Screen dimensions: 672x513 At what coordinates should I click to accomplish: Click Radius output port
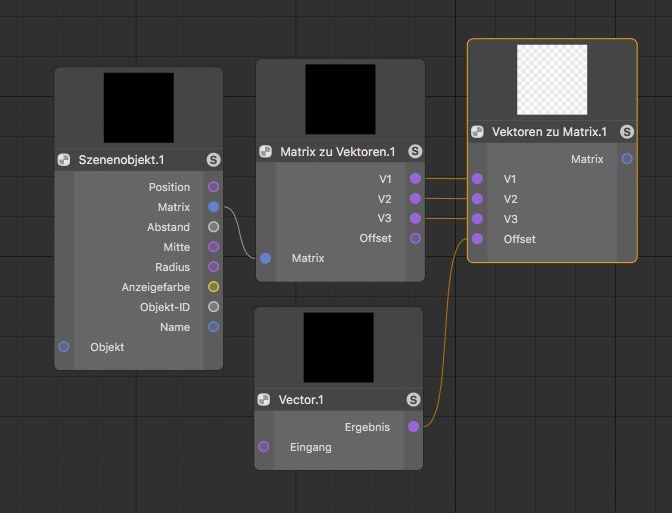(x=213, y=267)
